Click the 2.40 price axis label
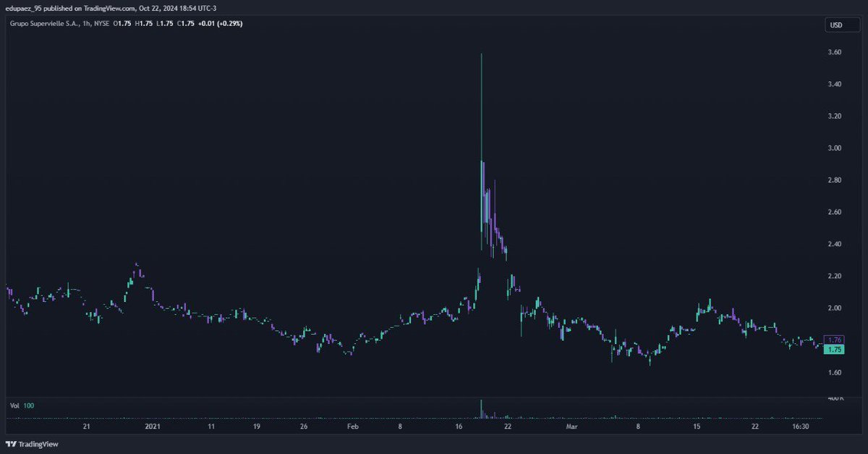Screen dimensions: 868x454 point(835,244)
